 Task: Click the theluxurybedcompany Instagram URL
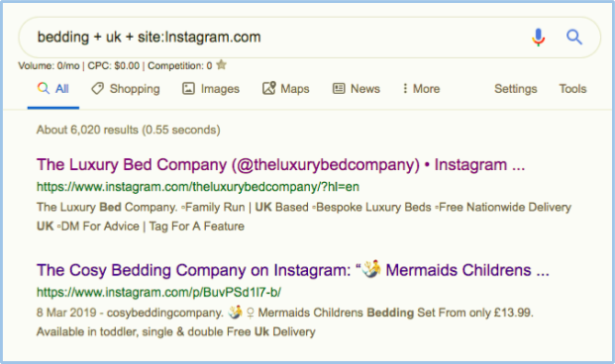[198, 187]
